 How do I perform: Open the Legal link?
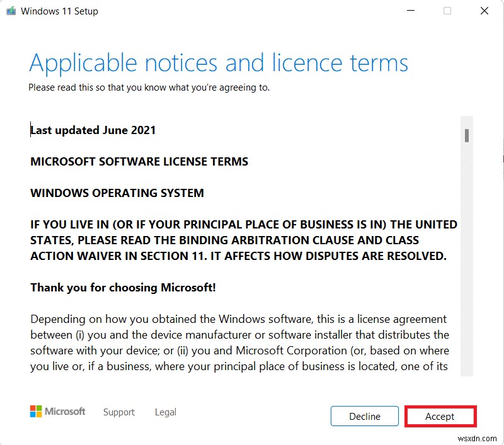pos(165,412)
